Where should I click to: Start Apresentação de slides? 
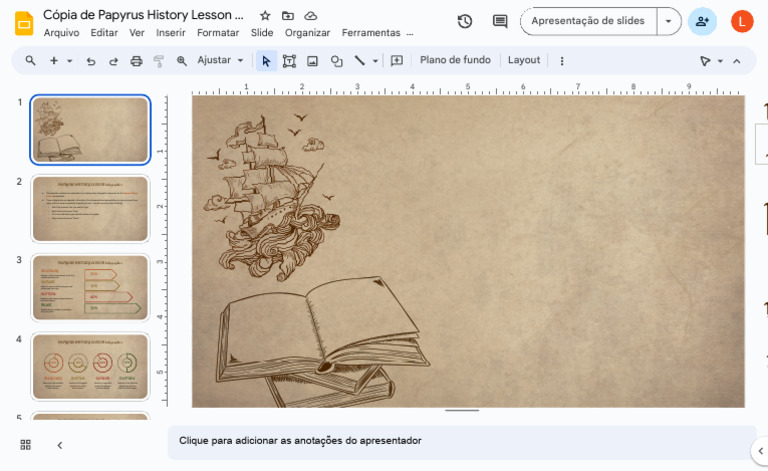tap(588, 21)
